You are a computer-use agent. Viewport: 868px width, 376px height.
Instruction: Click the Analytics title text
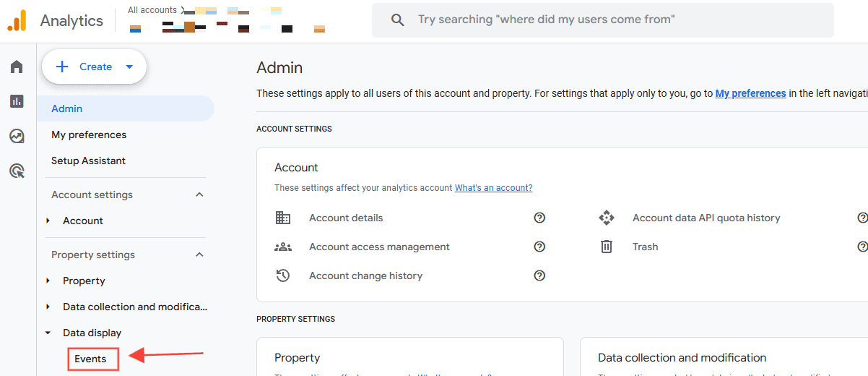click(71, 21)
